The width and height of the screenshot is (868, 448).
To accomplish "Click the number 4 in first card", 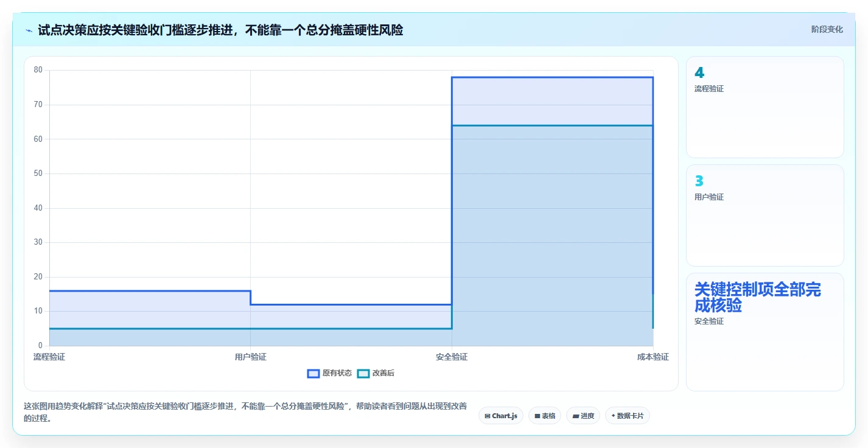I will coord(699,73).
